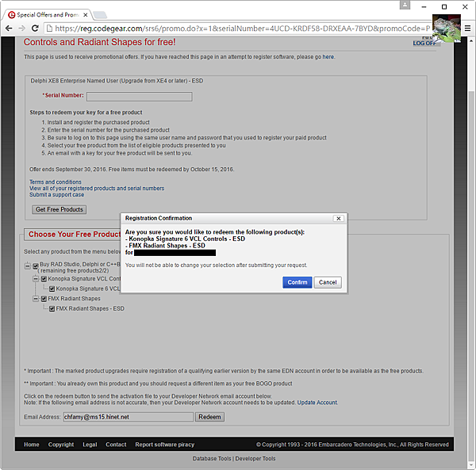Toggle the Buy RAD Studio checkbox
The height and width of the screenshot is (470, 476).
pos(36,266)
